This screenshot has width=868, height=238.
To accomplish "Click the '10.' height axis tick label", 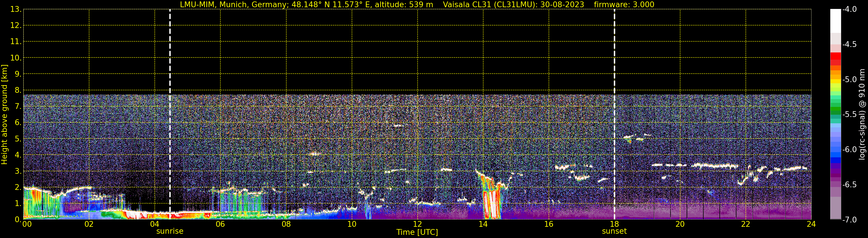I will point(16,58).
